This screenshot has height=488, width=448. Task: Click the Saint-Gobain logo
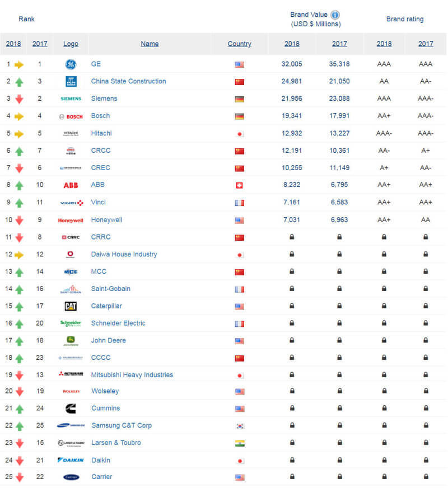[71, 289]
